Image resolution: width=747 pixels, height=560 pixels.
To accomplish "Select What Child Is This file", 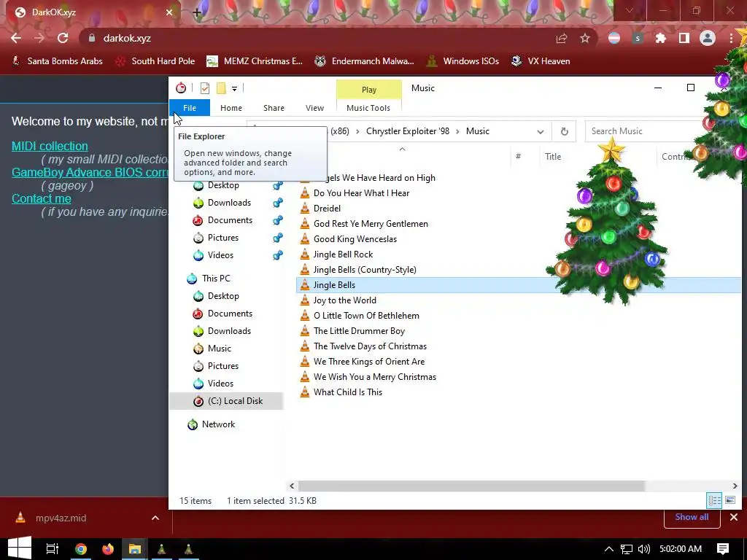I will pos(348,392).
